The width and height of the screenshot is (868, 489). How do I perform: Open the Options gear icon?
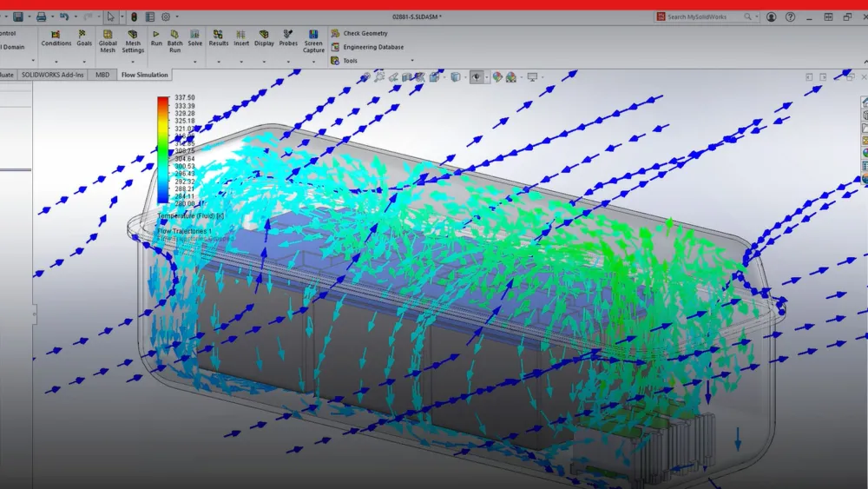(x=166, y=17)
